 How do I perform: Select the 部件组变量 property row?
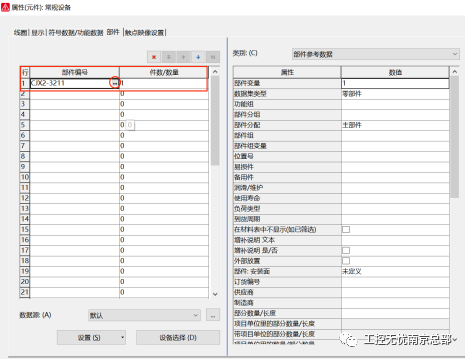(341, 146)
